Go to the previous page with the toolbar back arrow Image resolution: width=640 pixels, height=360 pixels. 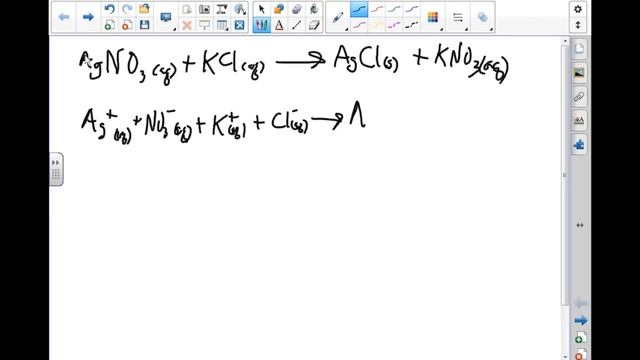(x=64, y=17)
